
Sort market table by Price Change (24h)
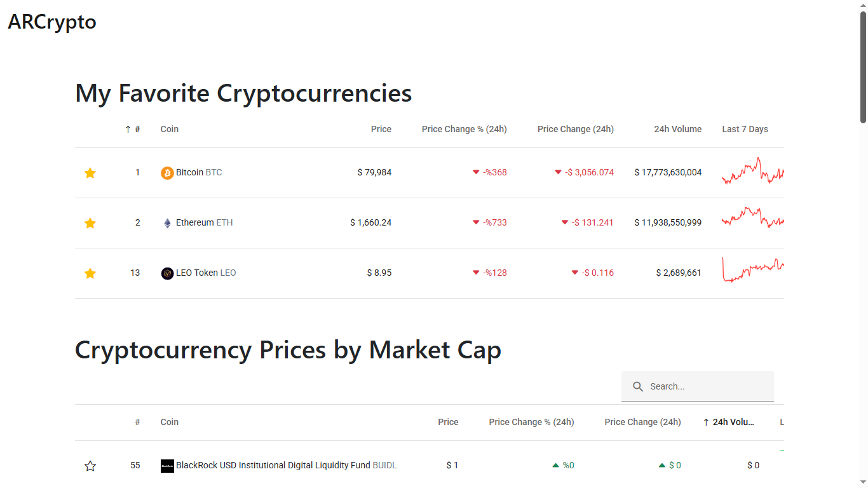click(642, 423)
